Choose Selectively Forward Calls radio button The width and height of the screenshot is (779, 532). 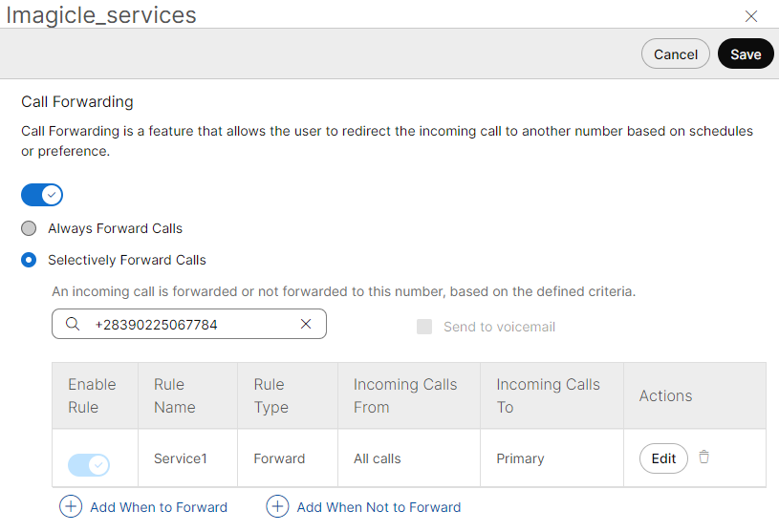click(x=30, y=260)
